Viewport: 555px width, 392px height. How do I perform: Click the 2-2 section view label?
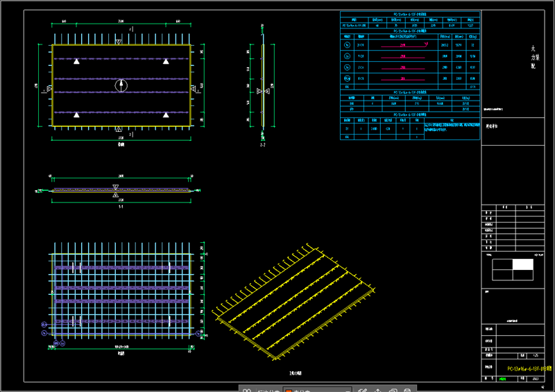pos(263,145)
